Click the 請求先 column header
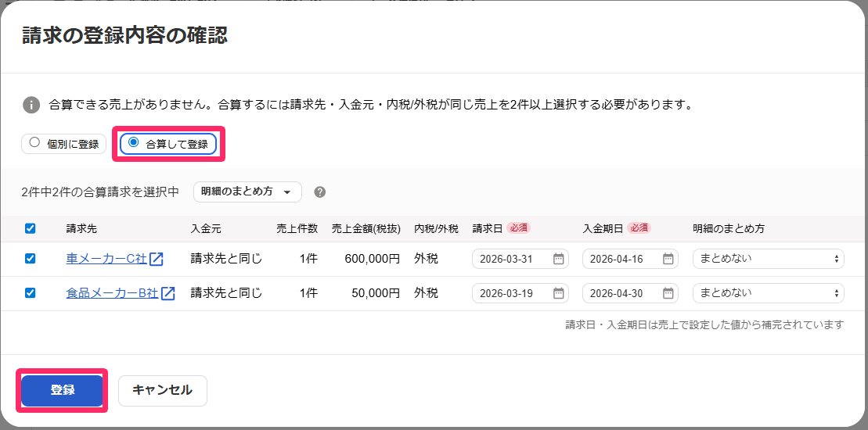Image resolution: width=868 pixels, height=430 pixels. click(81, 228)
